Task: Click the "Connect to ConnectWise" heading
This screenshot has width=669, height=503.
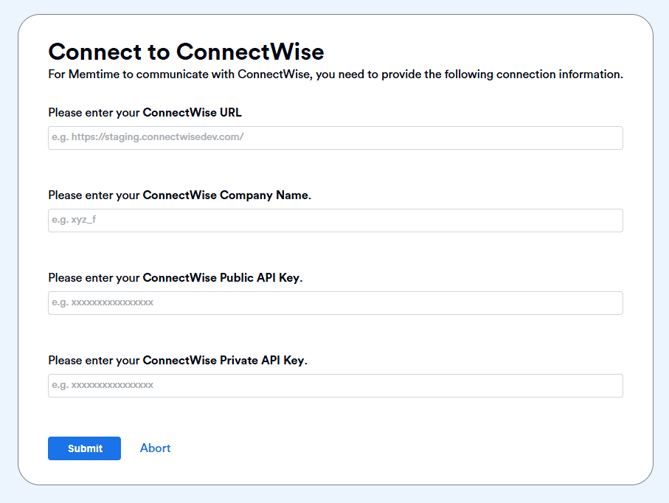Action: (x=186, y=52)
